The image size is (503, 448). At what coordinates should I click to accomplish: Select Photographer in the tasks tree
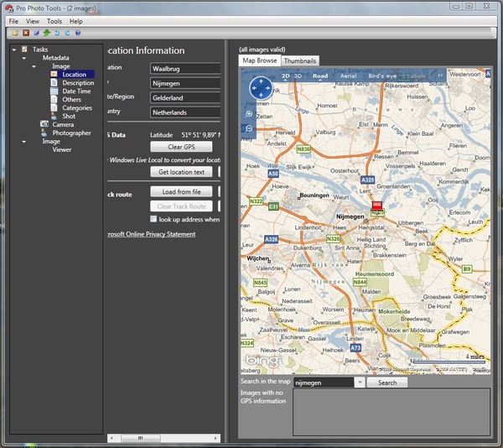pyautogui.click(x=71, y=133)
